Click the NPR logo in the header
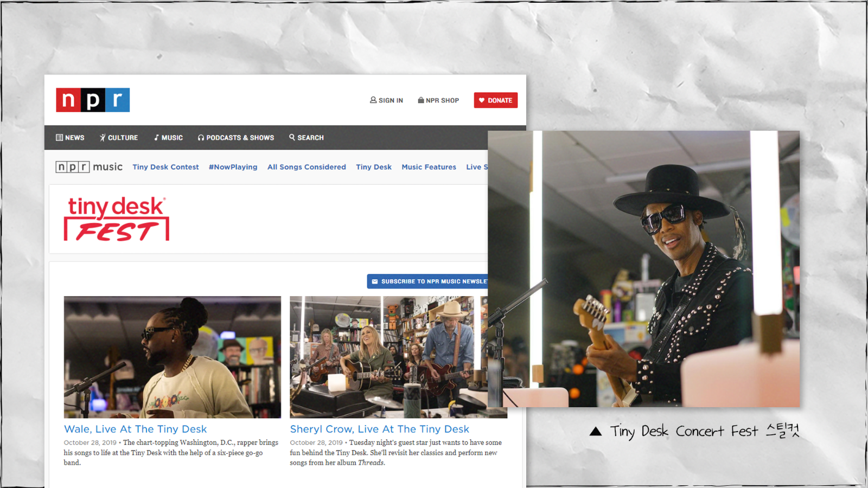Viewport: 868px width, 488px height. pyautogui.click(x=93, y=100)
